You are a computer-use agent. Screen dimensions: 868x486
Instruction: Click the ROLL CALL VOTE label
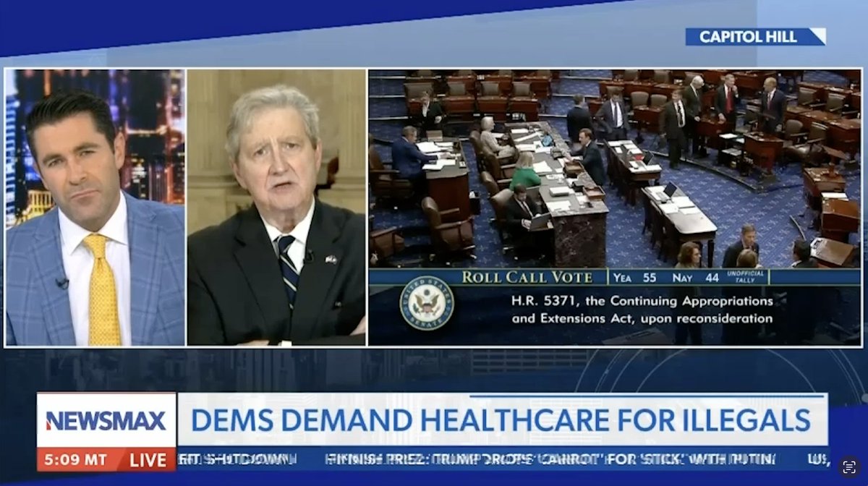pyautogui.click(x=527, y=277)
